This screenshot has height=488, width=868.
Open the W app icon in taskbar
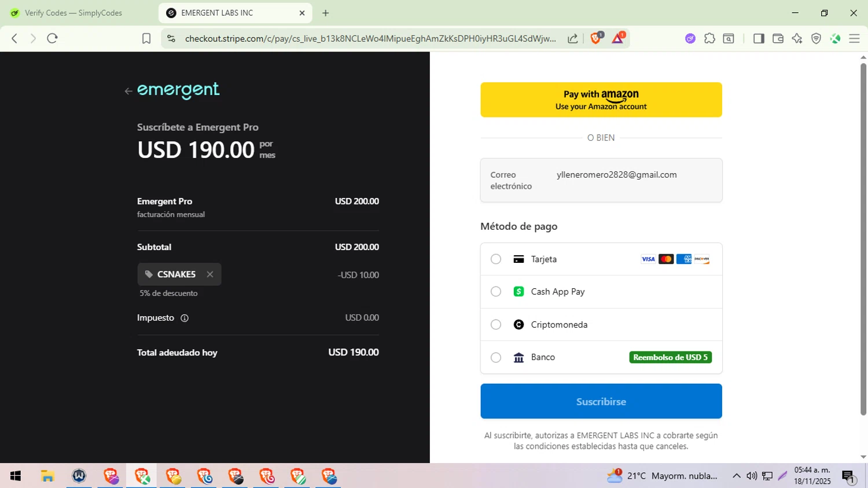pos(79,476)
